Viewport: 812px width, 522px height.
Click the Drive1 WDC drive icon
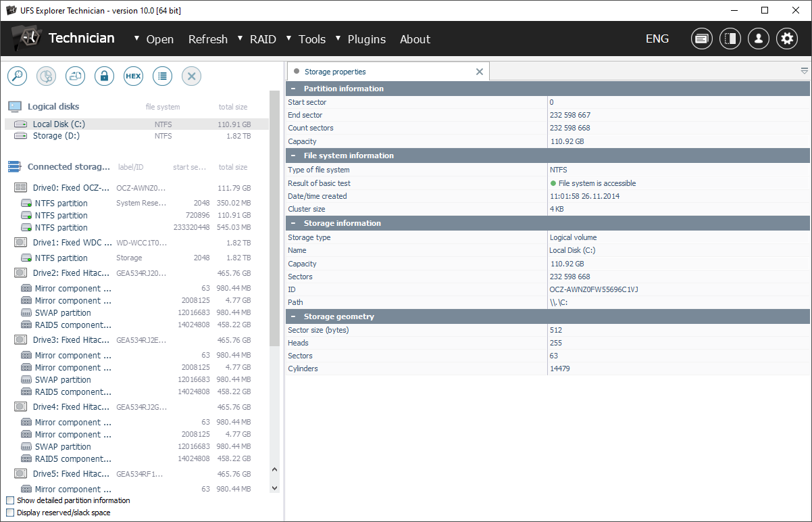(x=21, y=242)
